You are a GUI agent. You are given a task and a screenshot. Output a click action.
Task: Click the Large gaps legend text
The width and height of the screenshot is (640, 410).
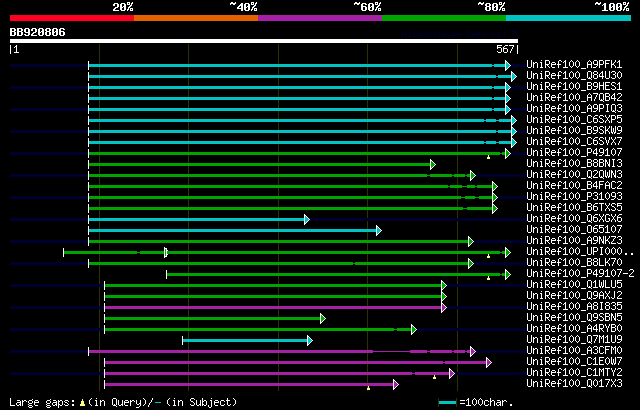[42, 403]
